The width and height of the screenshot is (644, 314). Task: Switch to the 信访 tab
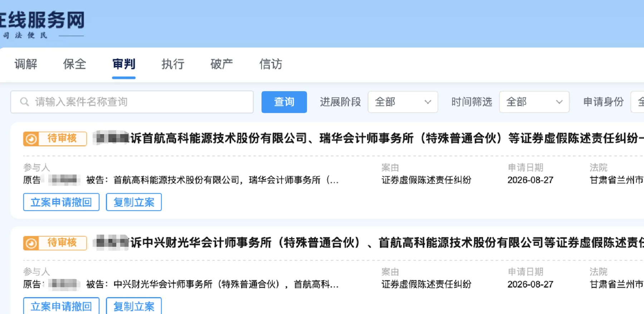271,64
